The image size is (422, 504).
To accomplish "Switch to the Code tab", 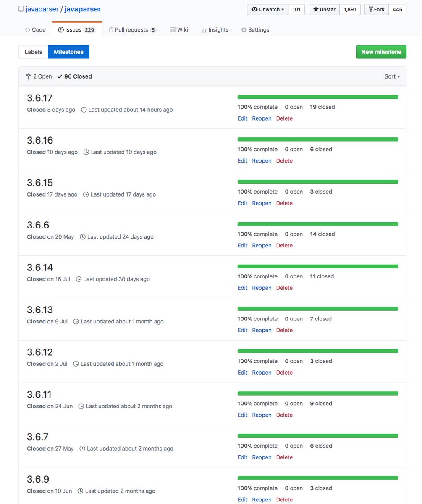I will [x=35, y=30].
